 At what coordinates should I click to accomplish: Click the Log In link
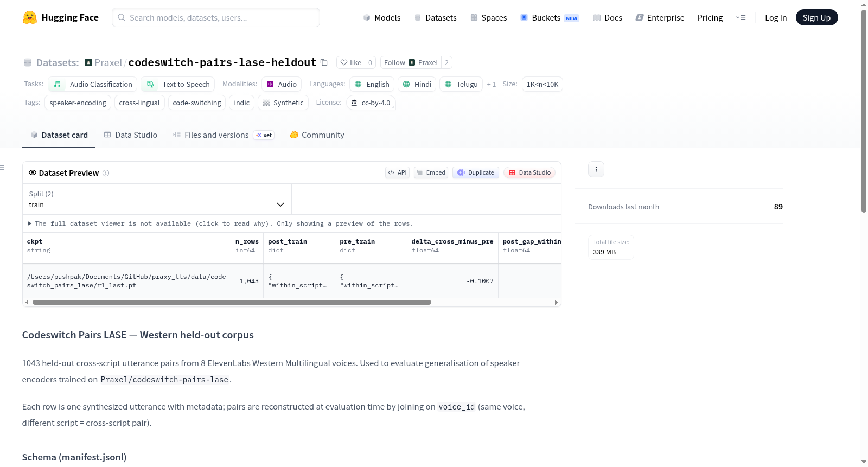[776, 17]
